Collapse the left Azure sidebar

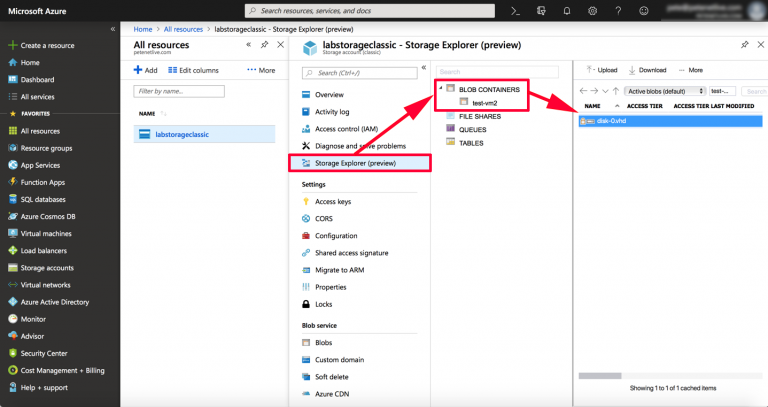pos(113,29)
